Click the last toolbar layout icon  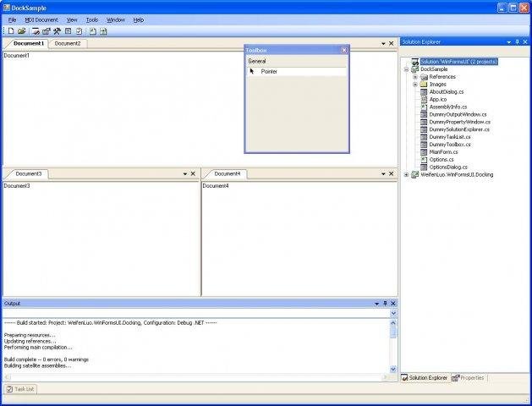click(x=103, y=31)
